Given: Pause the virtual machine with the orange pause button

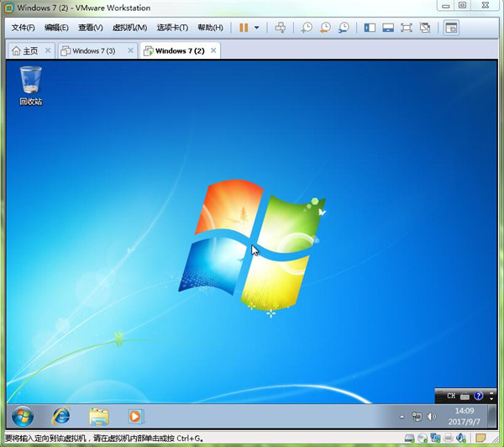Looking at the screenshot, I should 244,28.
